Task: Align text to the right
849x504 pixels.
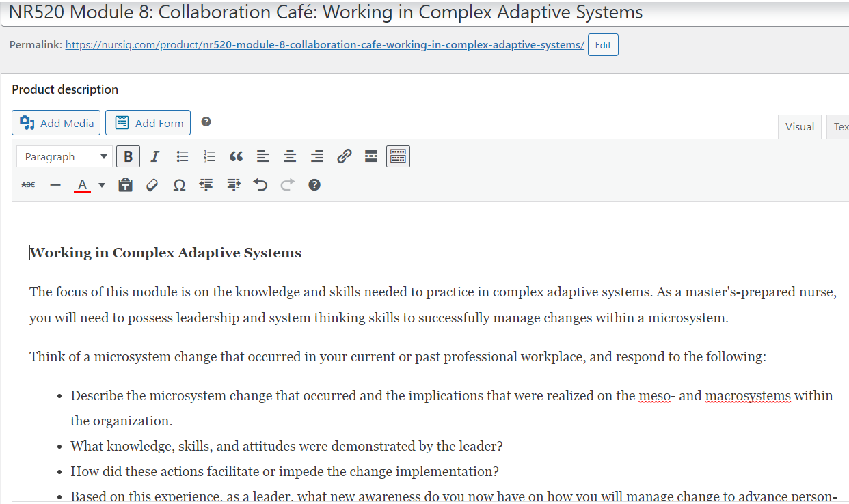Action: (x=317, y=157)
